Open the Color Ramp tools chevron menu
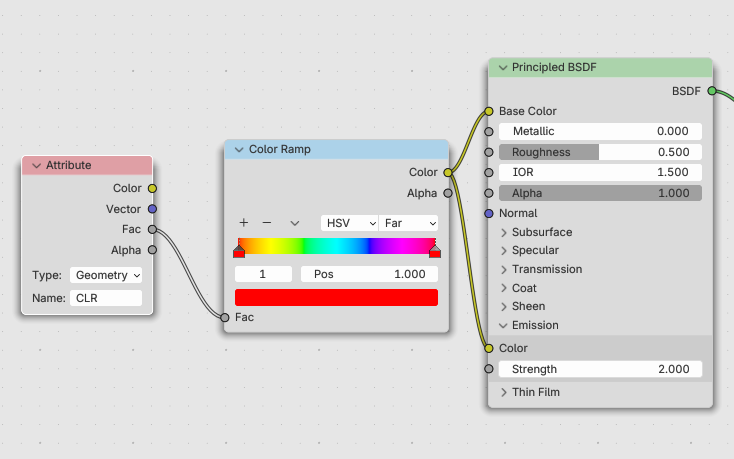This screenshot has height=459, width=734. click(x=294, y=223)
